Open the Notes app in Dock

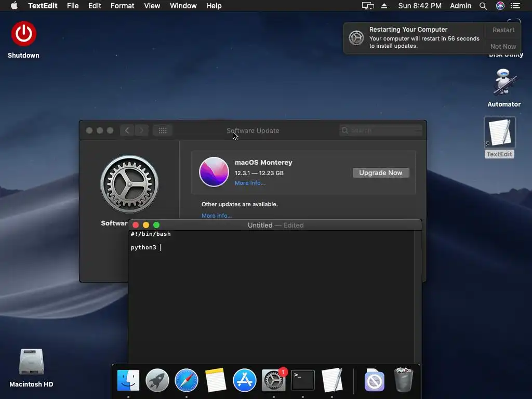click(x=216, y=380)
